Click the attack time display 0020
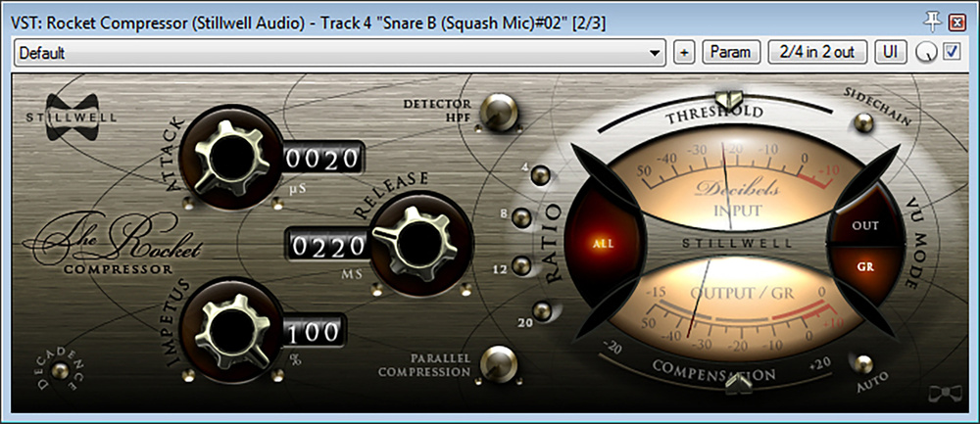980x424 pixels. (323, 159)
